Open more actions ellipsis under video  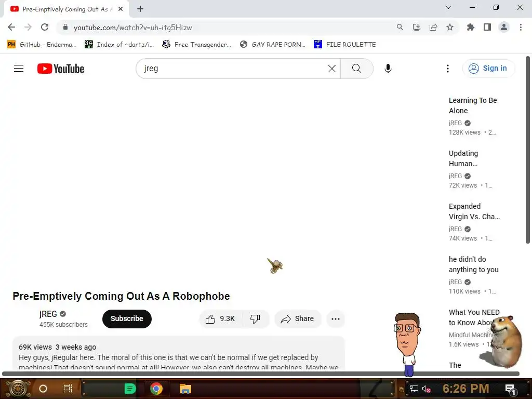[335, 319]
